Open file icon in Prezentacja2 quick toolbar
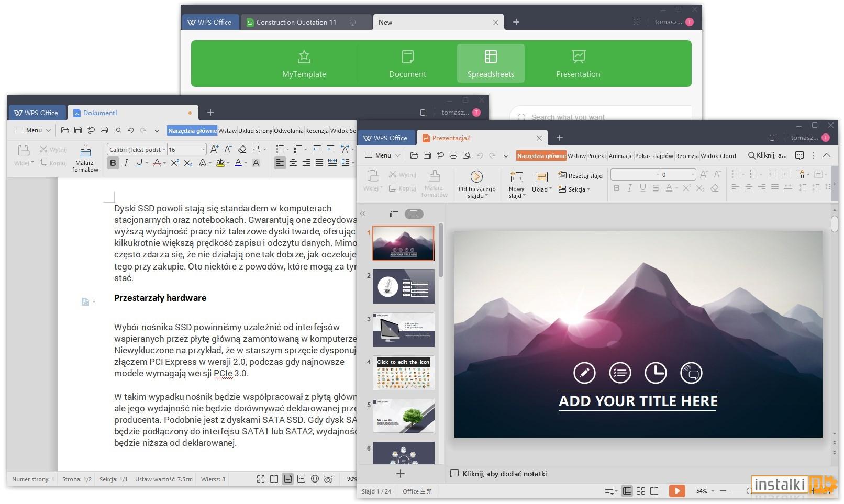 [x=414, y=155]
